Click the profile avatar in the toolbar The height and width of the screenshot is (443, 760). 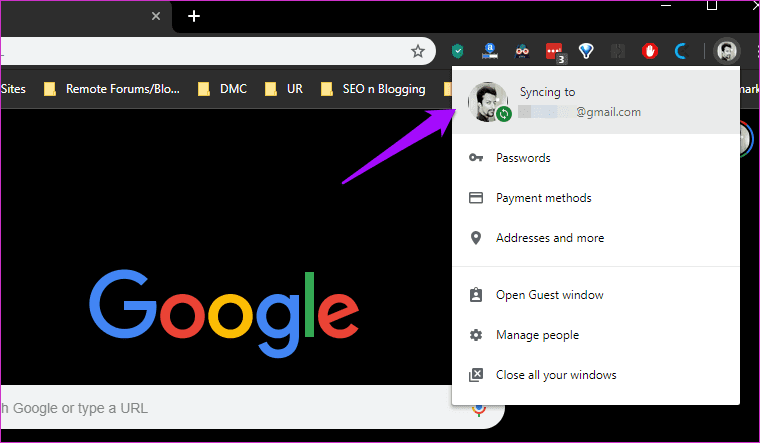pos(727,50)
